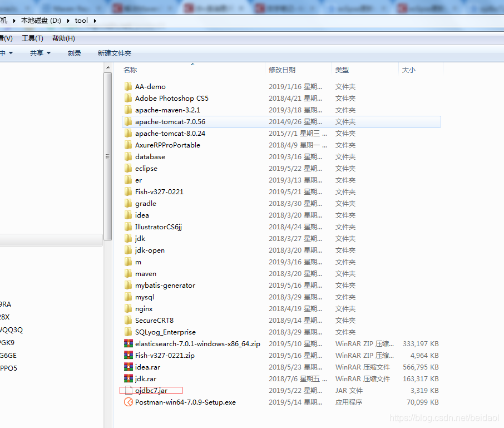This screenshot has height=428, width=504.
Task: Click the 2014/9/26 date cell
Action: pyautogui.click(x=295, y=121)
